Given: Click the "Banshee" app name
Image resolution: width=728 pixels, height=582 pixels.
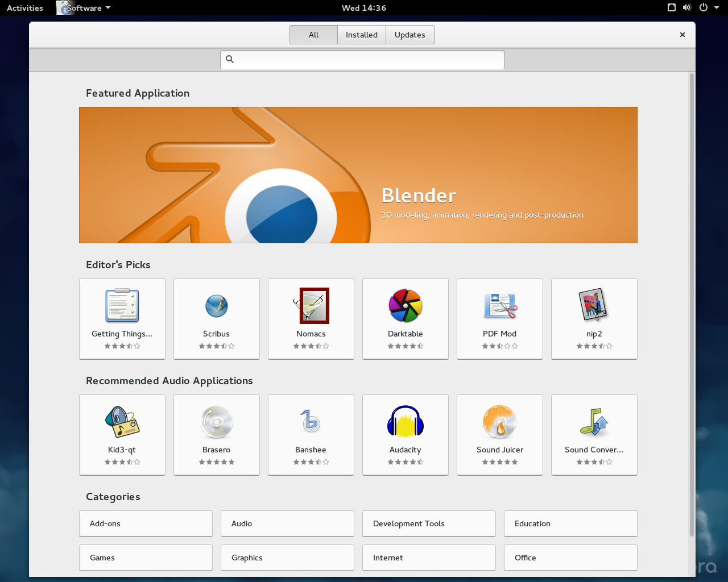Looking at the screenshot, I should [x=311, y=450].
